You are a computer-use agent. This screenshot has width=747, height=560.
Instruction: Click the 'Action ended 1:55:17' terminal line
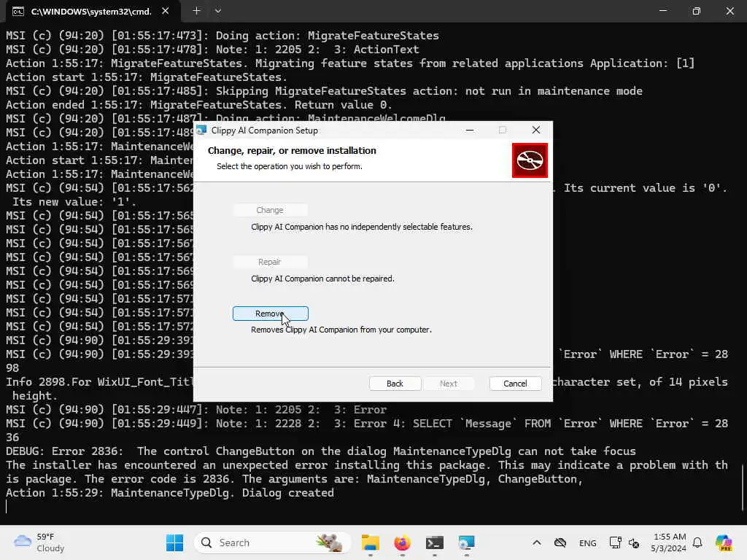point(198,105)
